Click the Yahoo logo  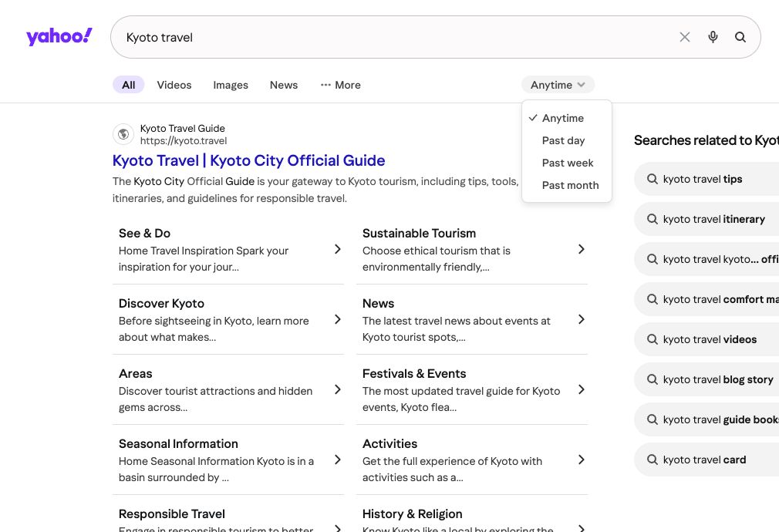(x=59, y=37)
